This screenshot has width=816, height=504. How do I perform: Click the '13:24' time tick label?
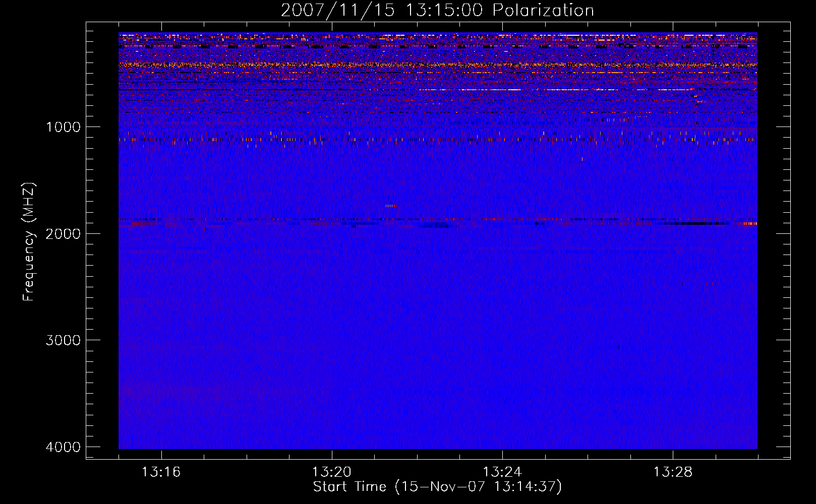[502, 472]
